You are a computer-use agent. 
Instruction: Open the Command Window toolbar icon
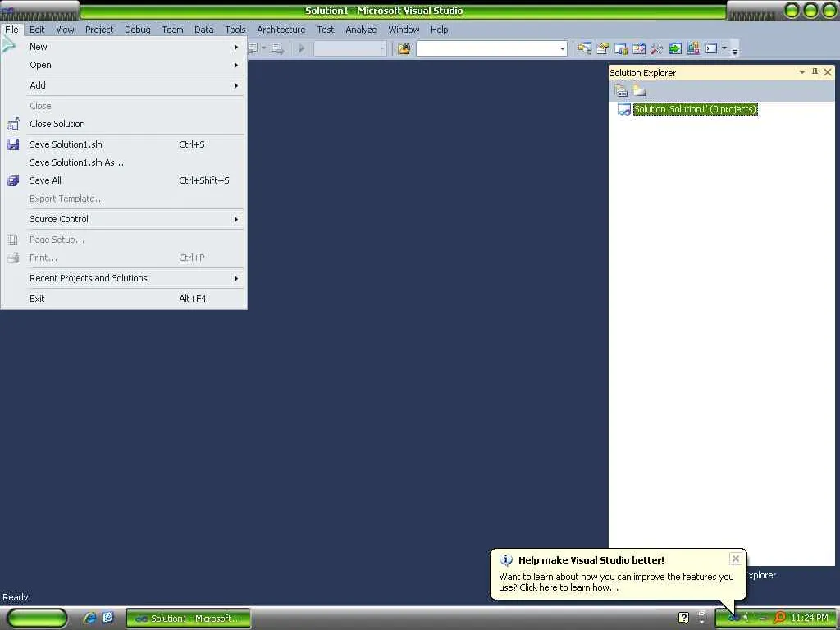coord(711,48)
